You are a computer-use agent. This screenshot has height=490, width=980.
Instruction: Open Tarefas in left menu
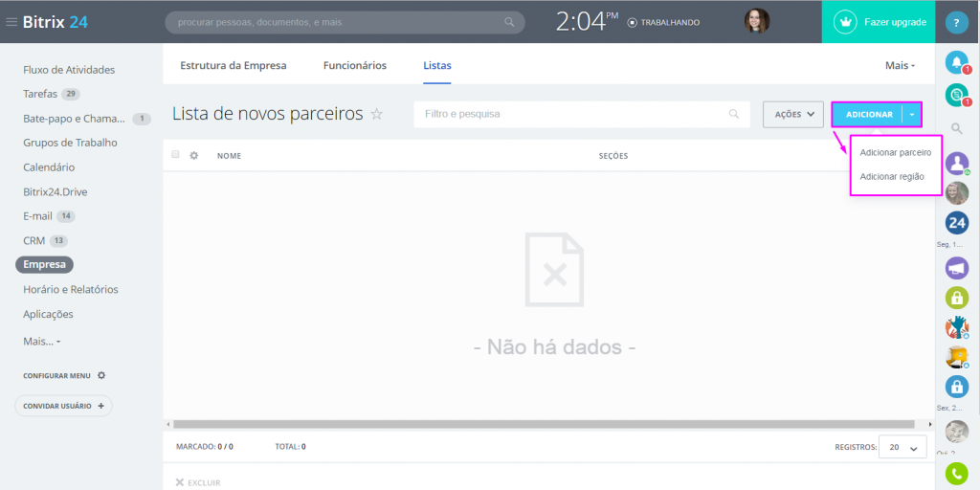tap(40, 94)
